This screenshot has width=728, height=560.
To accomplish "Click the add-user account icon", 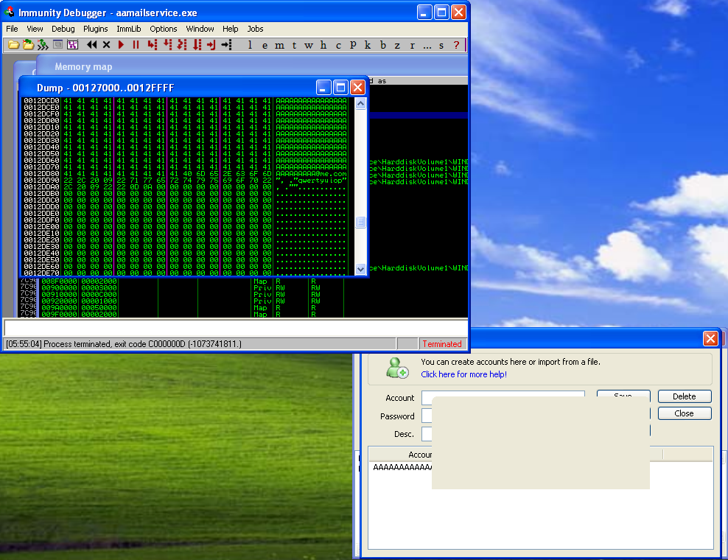I will pos(397,368).
